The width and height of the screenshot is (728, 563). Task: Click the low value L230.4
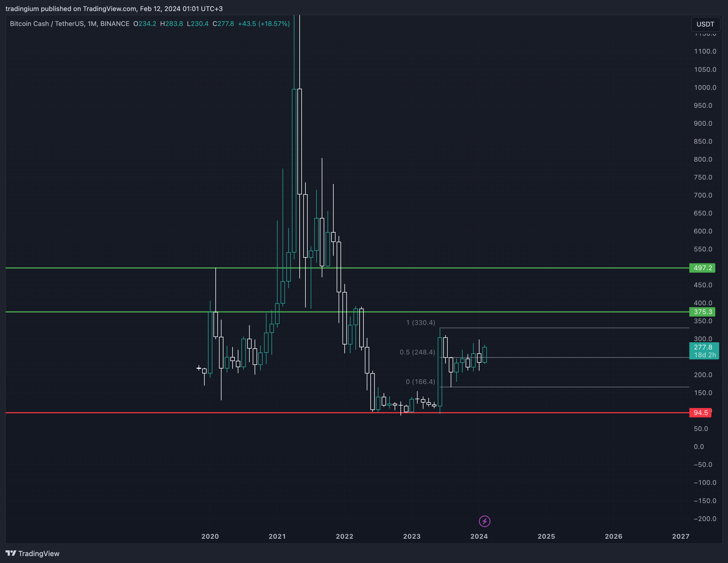198,24
